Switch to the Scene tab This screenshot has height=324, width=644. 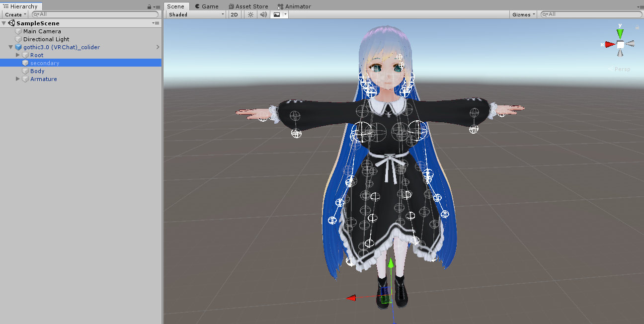point(175,6)
